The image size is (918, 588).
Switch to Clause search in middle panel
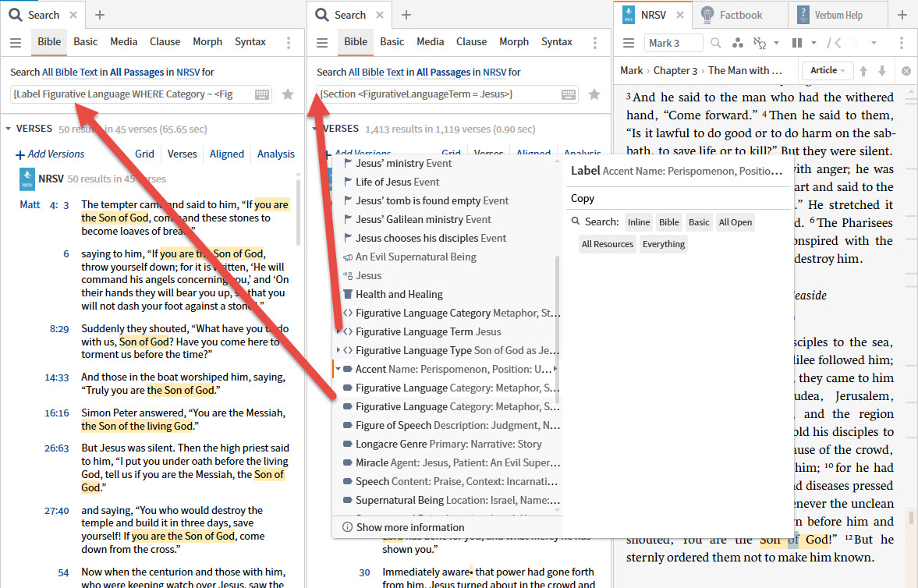point(471,41)
